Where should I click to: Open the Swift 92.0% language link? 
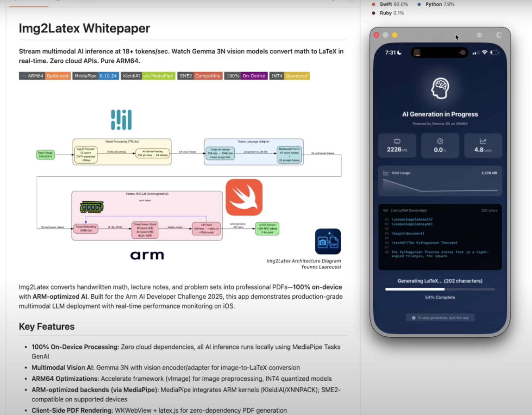394,4
